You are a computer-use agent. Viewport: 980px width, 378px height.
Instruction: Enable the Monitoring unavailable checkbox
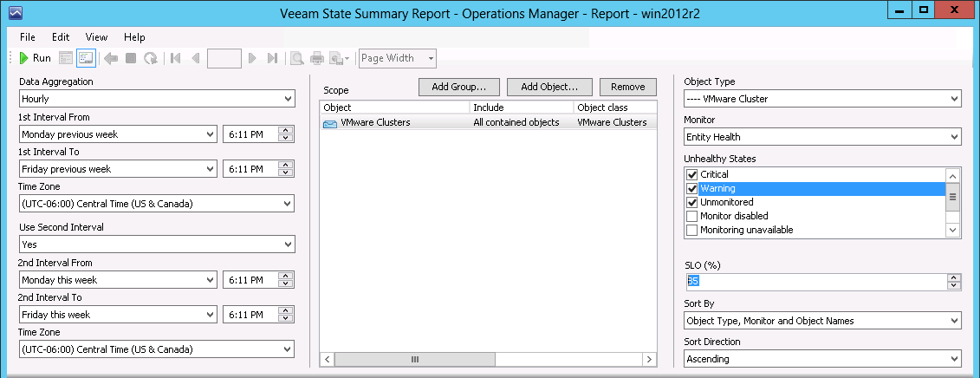(691, 230)
